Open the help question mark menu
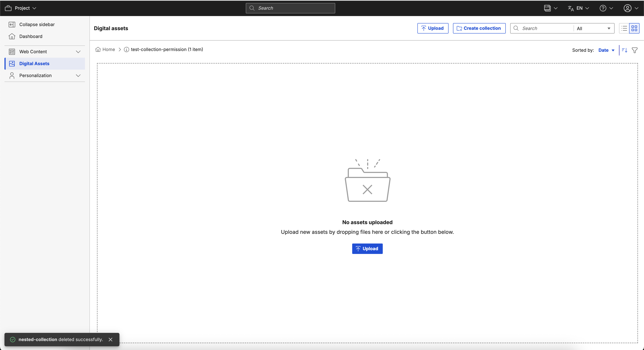Viewport: 644px width, 350px height. (603, 8)
